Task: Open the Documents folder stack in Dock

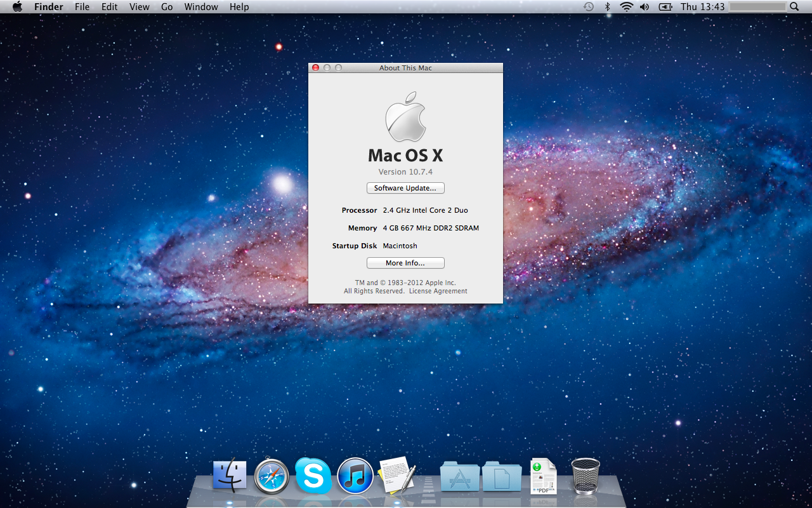Action: click(502, 476)
